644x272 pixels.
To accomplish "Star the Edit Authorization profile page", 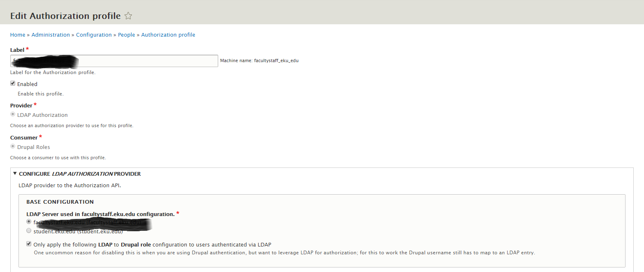I will pos(128,16).
